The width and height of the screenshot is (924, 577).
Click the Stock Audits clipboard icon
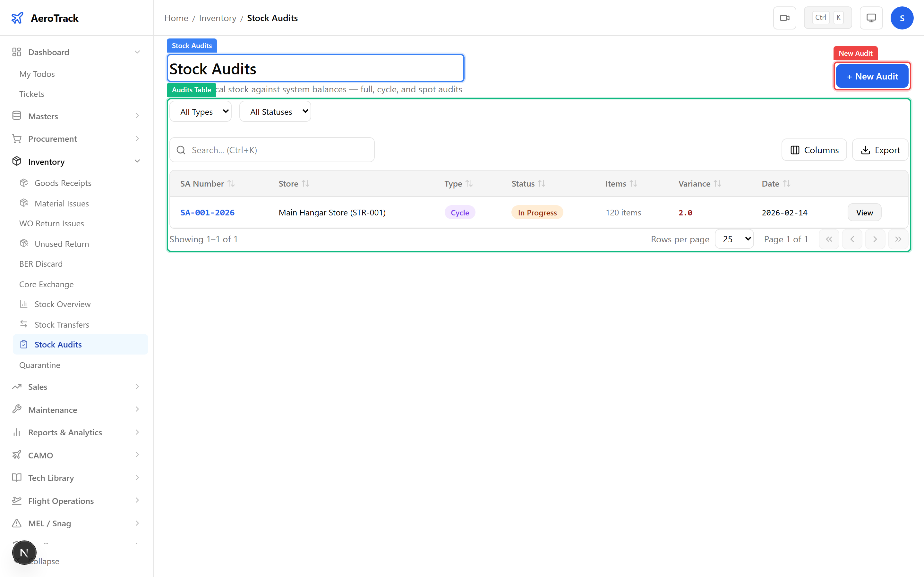click(24, 344)
